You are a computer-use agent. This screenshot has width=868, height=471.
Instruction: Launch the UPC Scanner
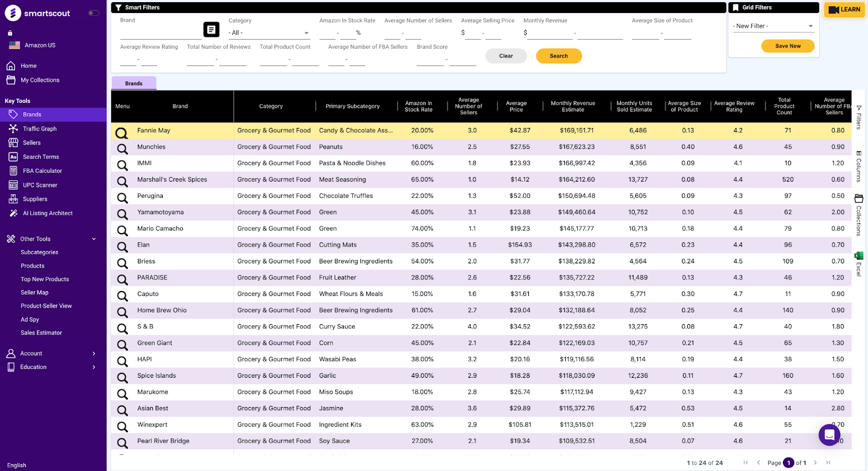[40, 185]
